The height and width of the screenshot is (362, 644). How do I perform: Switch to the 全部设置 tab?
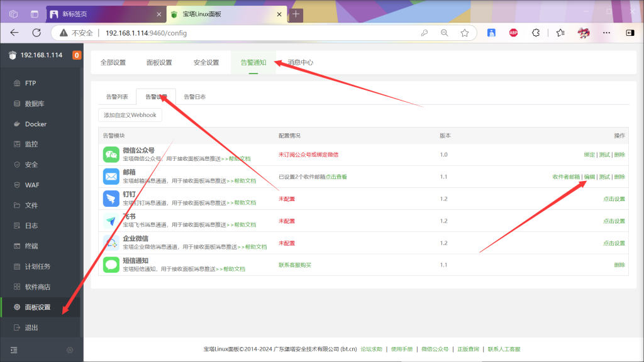click(x=113, y=62)
